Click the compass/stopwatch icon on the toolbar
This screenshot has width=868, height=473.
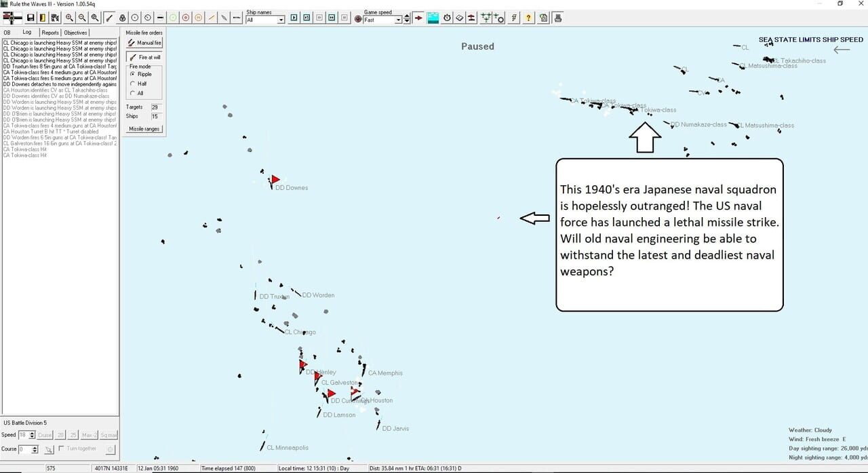[x=446, y=18]
